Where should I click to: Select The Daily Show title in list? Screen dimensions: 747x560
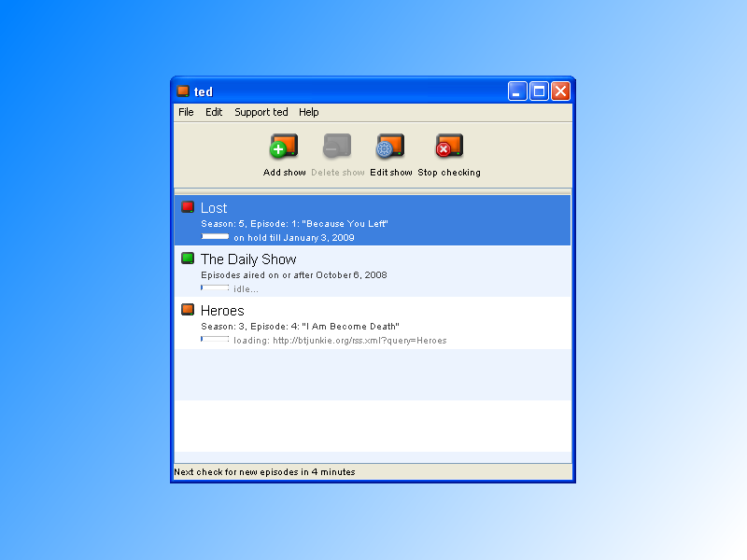coord(248,259)
